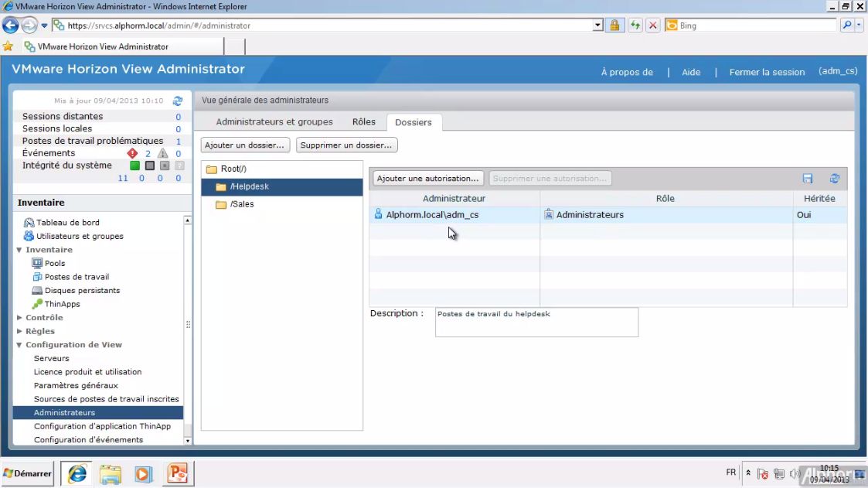Click the Utilisateurs et groupes icon

pyautogui.click(x=29, y=236)
